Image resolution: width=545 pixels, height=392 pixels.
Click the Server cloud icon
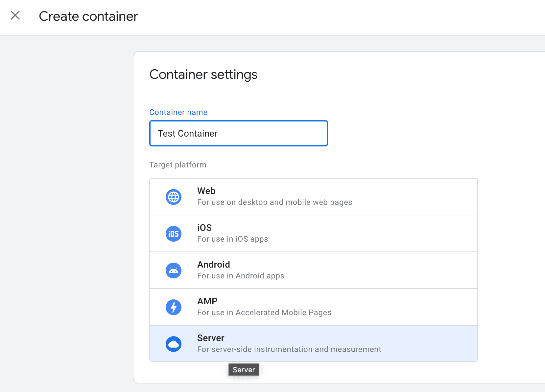(x=174, y=344)
